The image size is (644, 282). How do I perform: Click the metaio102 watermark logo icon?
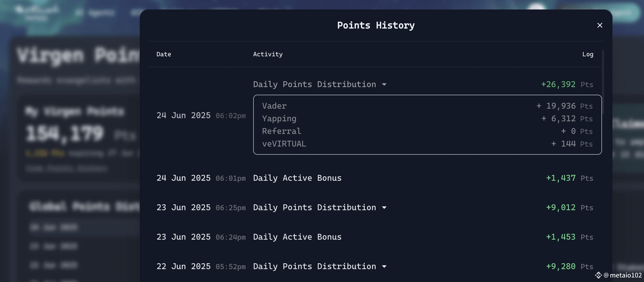tap(598, 275)
